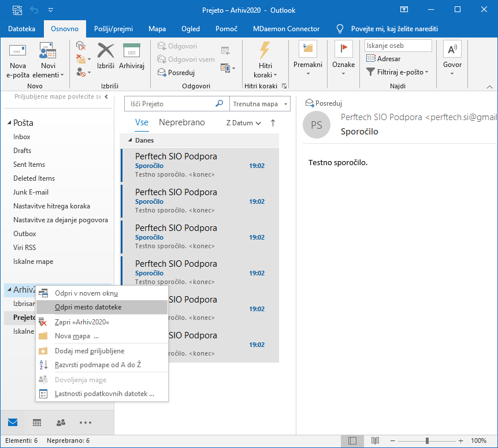Open the MDaemon Connector tab
This screenshot has height=448, width=498.
pyautogui.click(x=286, y=29)
